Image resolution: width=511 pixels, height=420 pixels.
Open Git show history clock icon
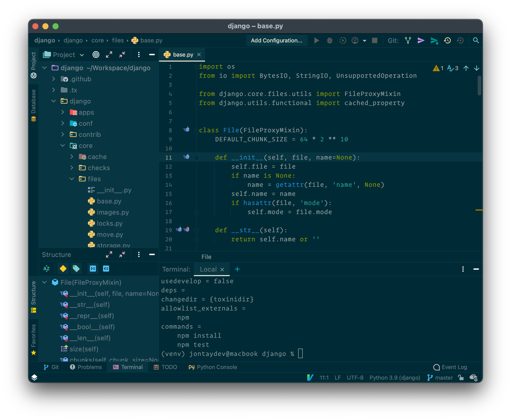447,40
